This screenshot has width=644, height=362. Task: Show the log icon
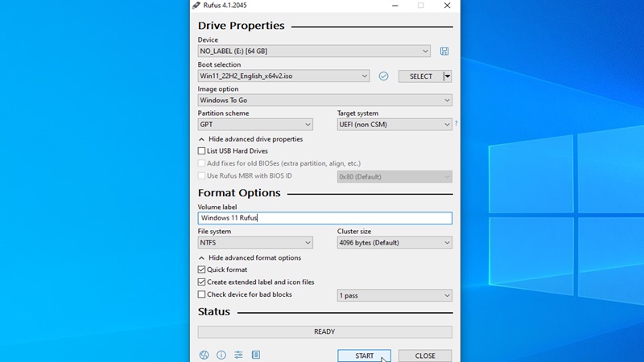tap(255, 355)
